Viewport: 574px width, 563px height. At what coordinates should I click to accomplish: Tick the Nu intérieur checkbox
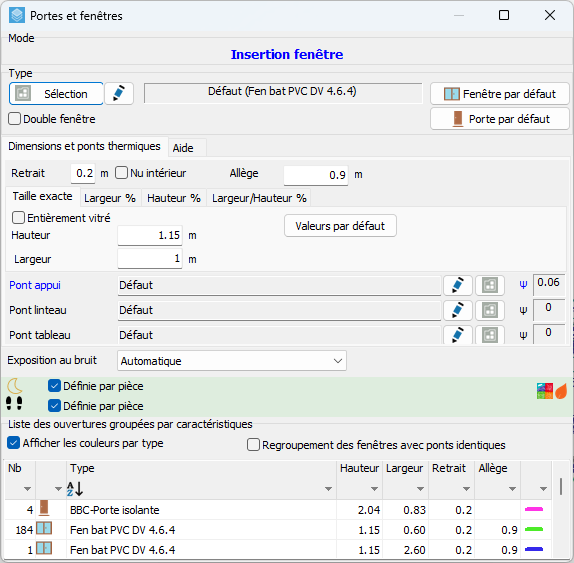(121, 173)
